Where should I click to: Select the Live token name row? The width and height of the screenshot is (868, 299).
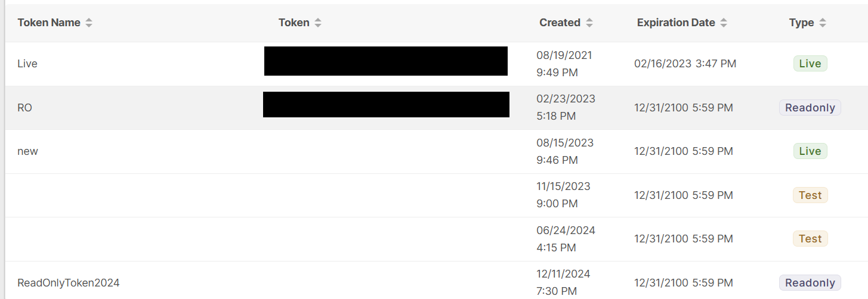click(x=27, y=64)
